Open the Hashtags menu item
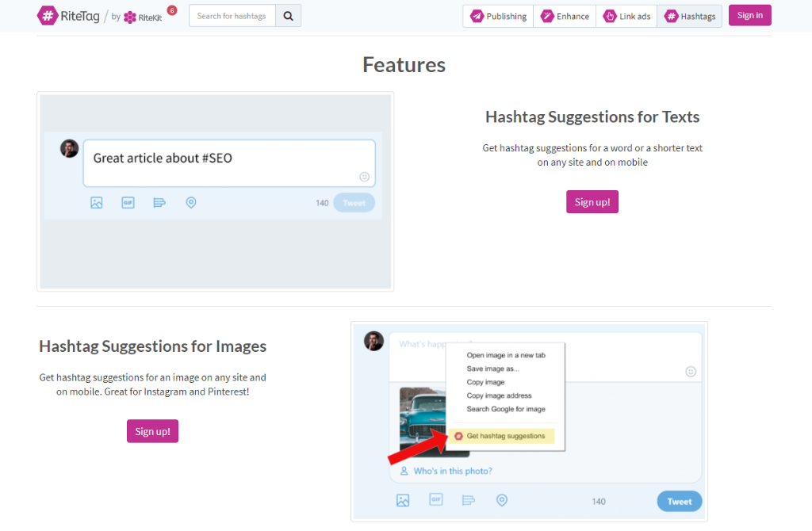The width and height of the screenshot is (812, 531). (690, 16)
